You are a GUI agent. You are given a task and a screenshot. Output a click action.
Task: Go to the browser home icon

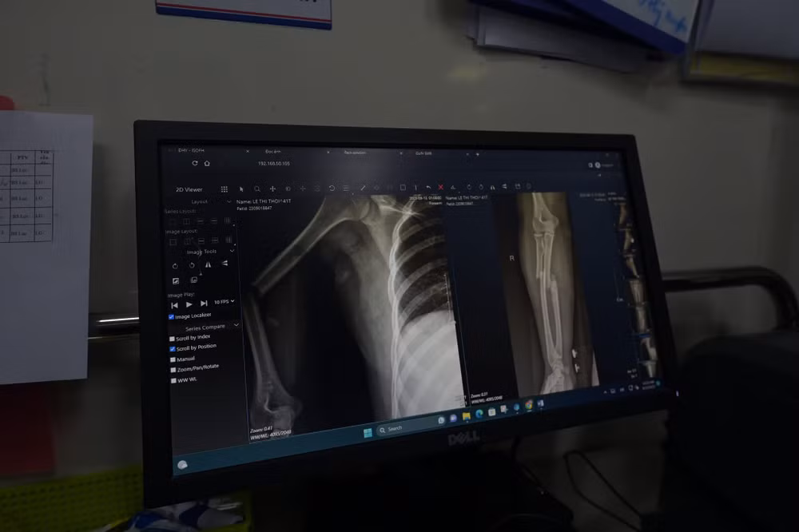207,163
